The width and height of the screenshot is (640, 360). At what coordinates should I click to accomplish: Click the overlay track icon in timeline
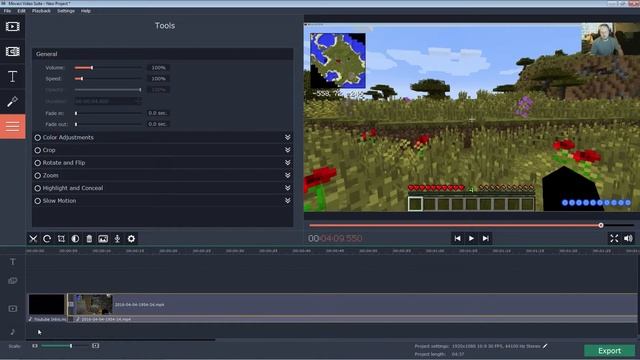tap(13, 280)
